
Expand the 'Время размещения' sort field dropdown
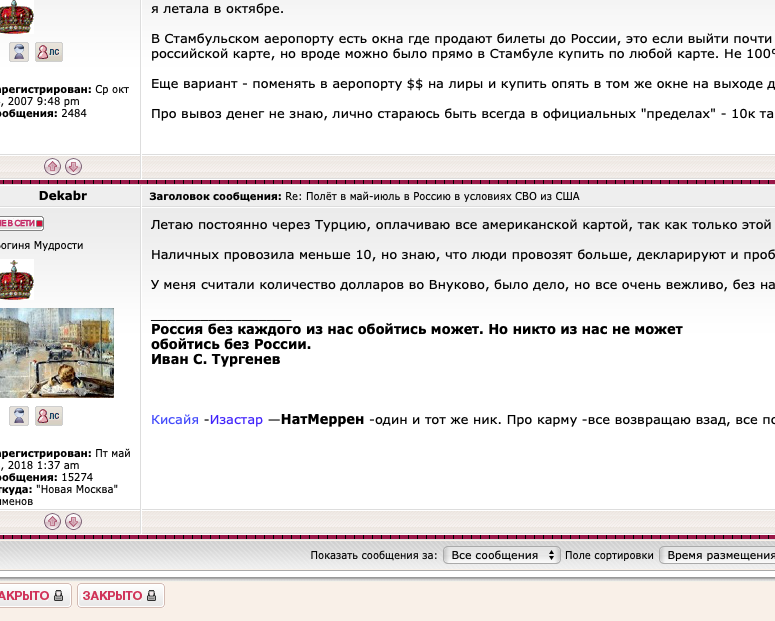click(x=718, y=555)
